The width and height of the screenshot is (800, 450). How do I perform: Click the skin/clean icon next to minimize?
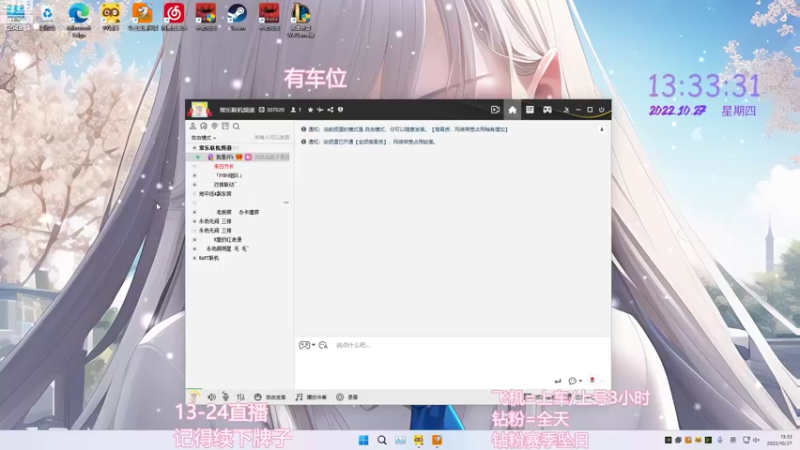point(566,110)
